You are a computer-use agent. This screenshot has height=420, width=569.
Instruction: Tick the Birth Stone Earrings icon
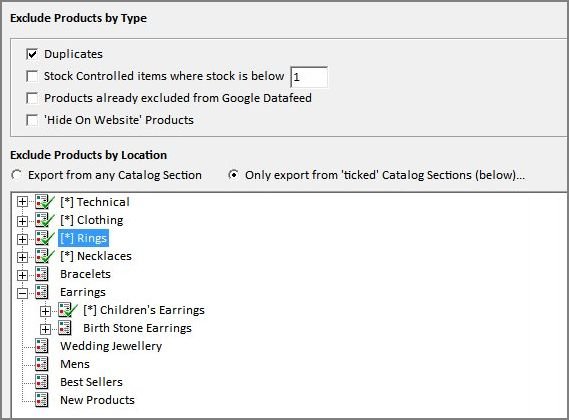click(65, 328)
